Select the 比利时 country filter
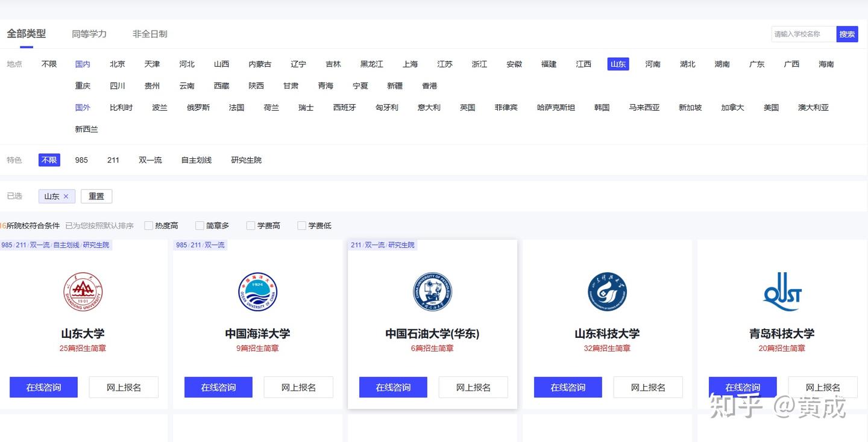The height and width of the screenshot is (442, 868). pyautogui.click(x=121, y=107)
